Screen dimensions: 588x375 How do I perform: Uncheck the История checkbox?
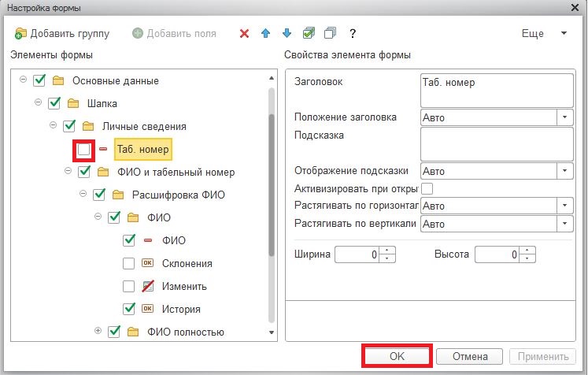129,309
